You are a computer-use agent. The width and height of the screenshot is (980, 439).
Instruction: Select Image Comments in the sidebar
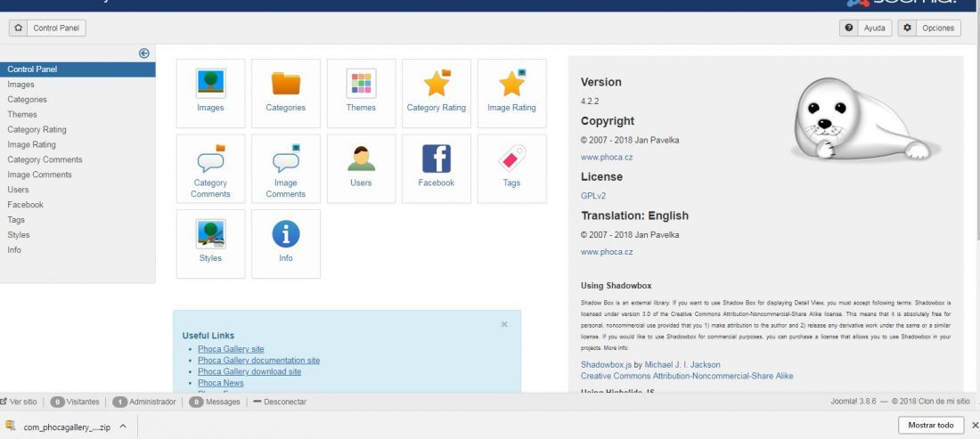pos(39,175)
